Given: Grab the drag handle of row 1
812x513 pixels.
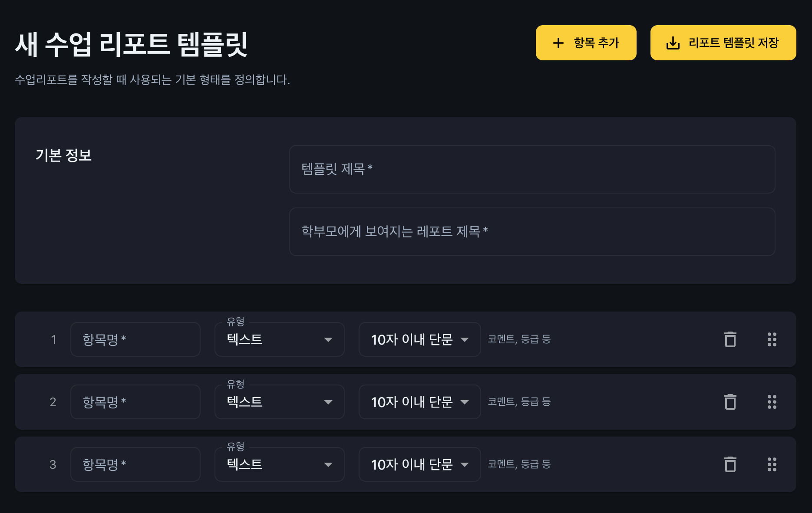Looking at the screenshot, I should pos(772,339).
